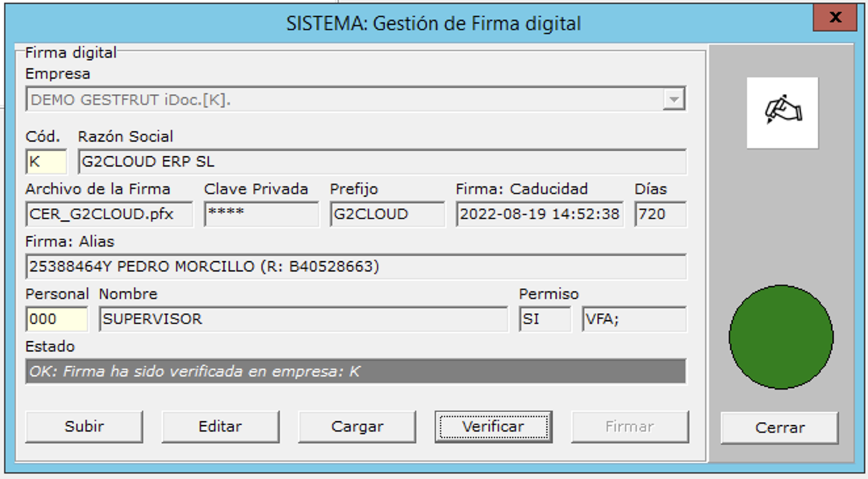Click the Días field showing 720
Viewport: 868px width, 479px height.
click(660, 214)
